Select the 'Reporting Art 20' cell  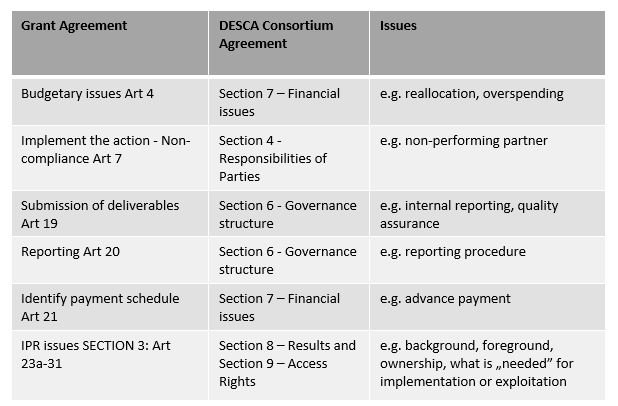[70, 252]
